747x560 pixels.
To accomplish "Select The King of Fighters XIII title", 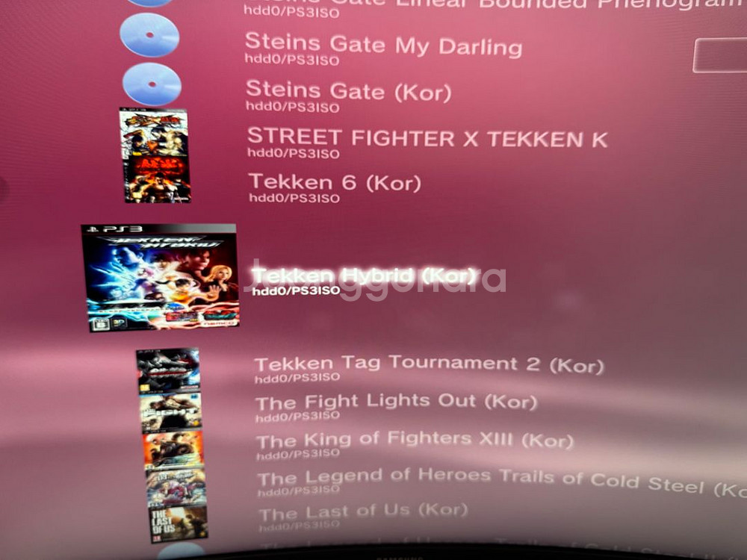I will pos(415,439).
